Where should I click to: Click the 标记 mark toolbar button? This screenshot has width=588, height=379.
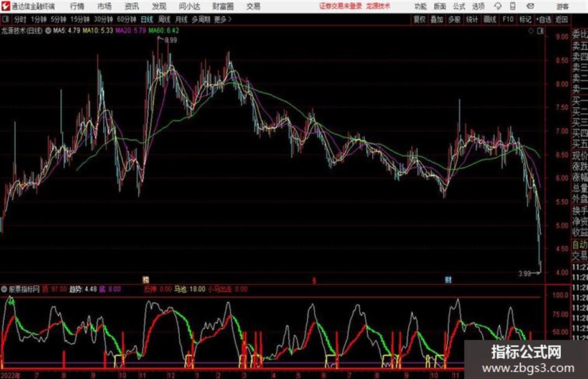click(x=525, y=19)
